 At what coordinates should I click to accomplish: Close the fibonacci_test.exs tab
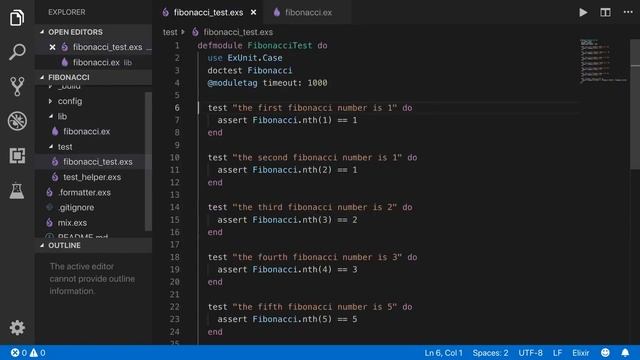(x=253, y=12)
